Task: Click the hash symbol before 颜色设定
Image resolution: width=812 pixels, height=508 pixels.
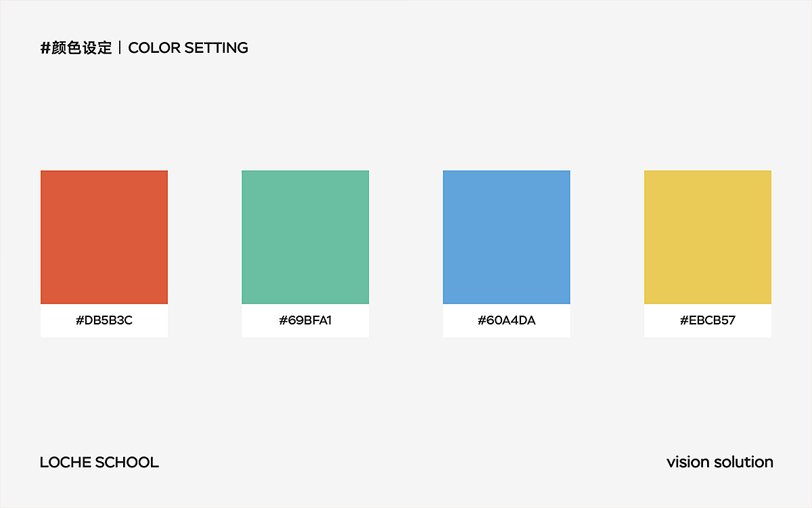Action: [x=45, y=48]
